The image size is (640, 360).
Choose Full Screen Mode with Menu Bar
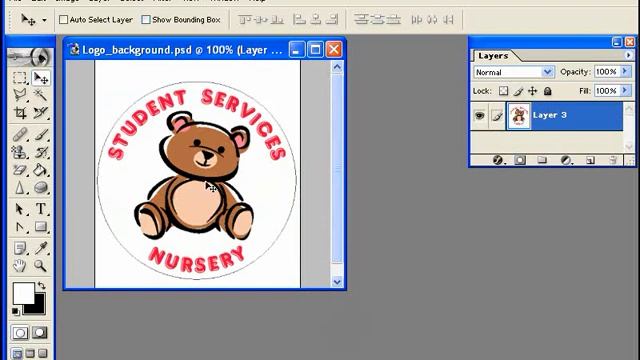[x=30, y=353]
